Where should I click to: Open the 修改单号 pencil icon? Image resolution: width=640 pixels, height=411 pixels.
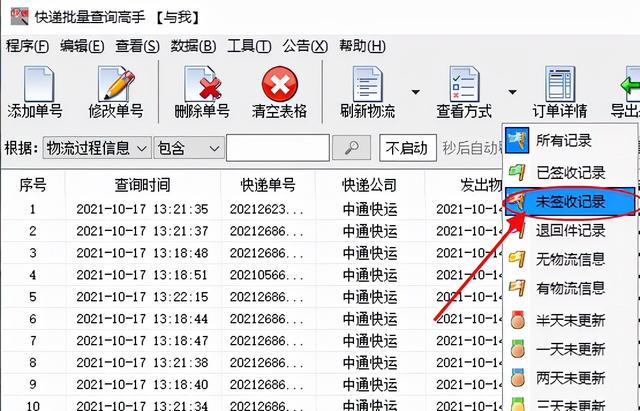click(x=116, y=84)
